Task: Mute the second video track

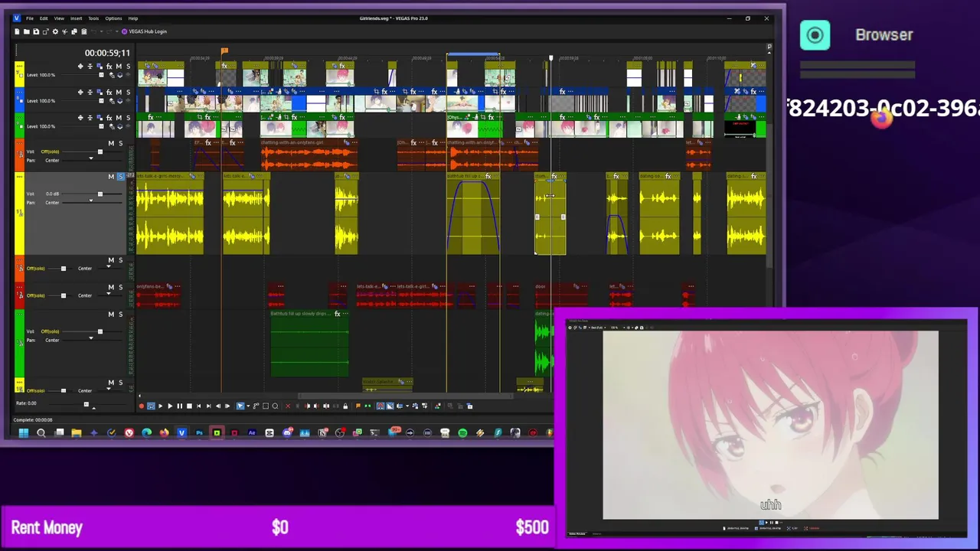Action: pos(119,92)
